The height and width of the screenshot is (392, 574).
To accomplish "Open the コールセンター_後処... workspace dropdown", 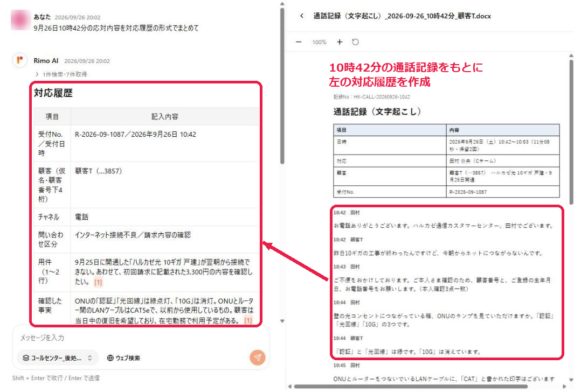I will pyautogui.click(x=58, y=358).
